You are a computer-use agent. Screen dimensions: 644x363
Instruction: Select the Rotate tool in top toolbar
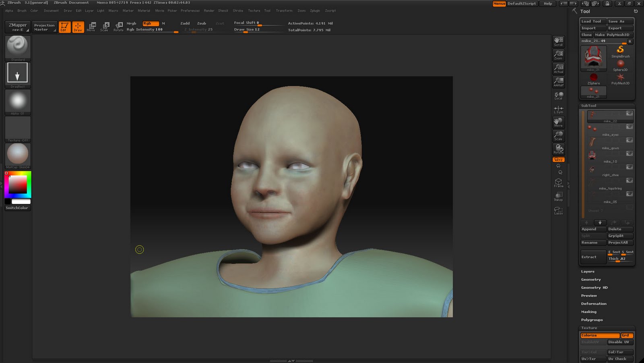click(118, 27)
